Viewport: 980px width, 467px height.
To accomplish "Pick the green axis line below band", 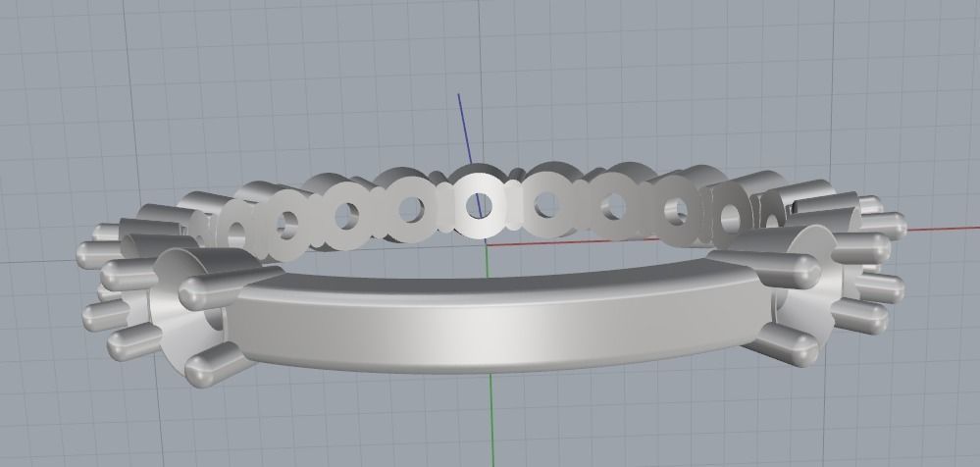I will [x=491, y=420].
